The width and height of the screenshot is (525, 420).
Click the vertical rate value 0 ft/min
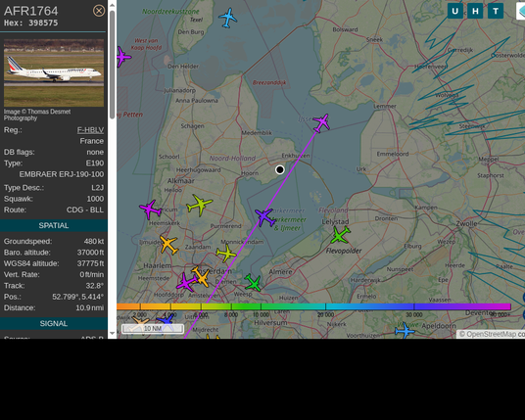point(92,274)
